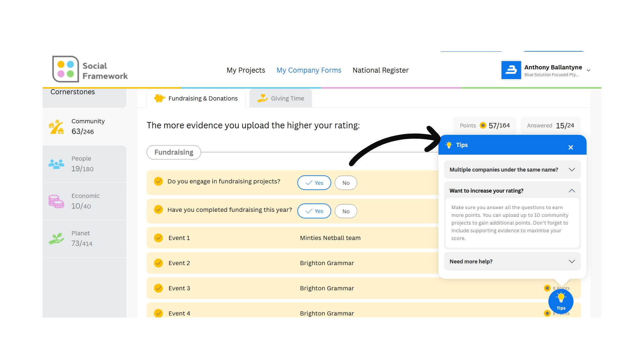The width and height of the screenshot is (644, 362).
Task: Open the Anthony Ballantyne account dropdown arrow
Action: [588, 70]
